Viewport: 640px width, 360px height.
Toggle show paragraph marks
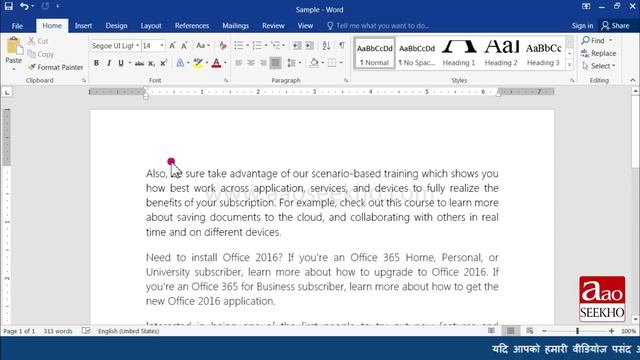[342, 46]
